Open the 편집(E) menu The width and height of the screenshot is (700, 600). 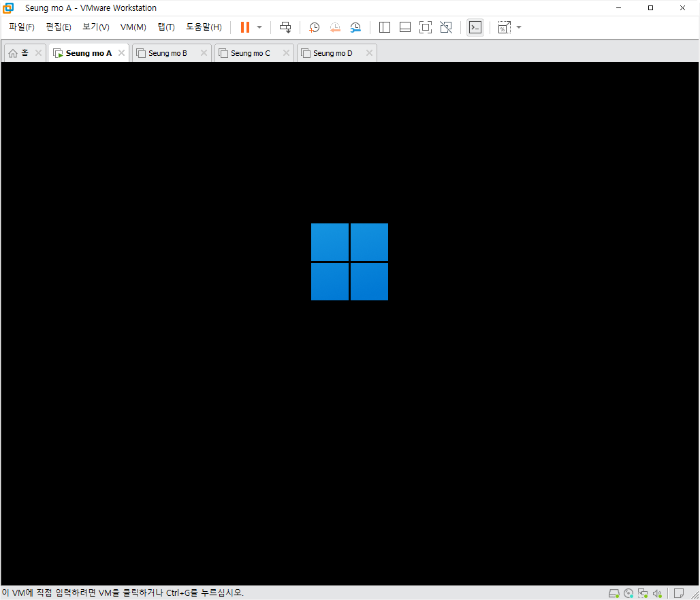[x=59, y=27]
